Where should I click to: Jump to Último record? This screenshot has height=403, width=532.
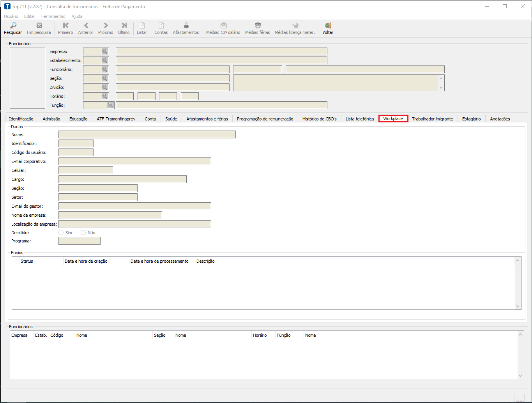coord(124,26)
